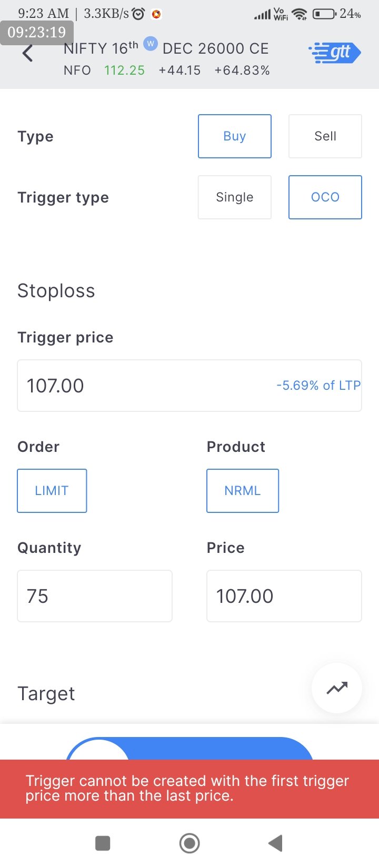Screen dimensions: 379x868
Task: Edit the Quantity field showing 75
Action: [x=95, y=596]
